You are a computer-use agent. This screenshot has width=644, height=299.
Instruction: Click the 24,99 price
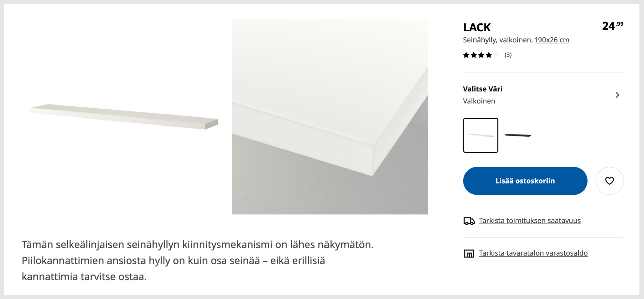(x=613, y=26)
